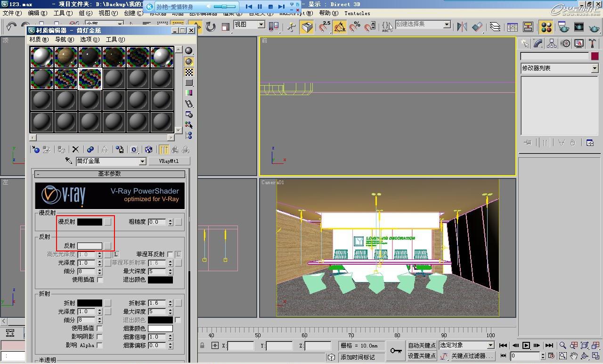603x364 pixels.
Task: Click the Mirror tool icon in main toolbar
Action: 462,27
